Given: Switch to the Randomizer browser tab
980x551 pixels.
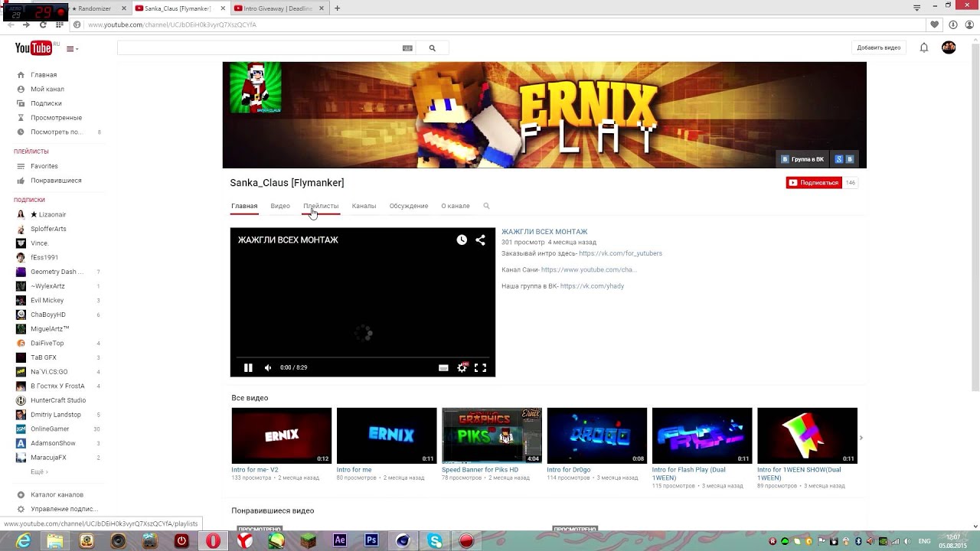Looking at the screenshot, I should pos(96,8).
